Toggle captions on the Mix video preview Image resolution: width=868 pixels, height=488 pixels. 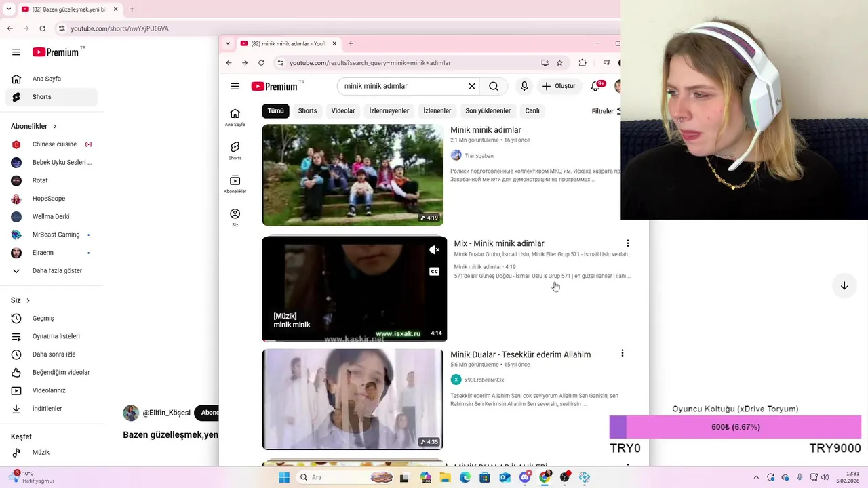[x=435, y=272]
